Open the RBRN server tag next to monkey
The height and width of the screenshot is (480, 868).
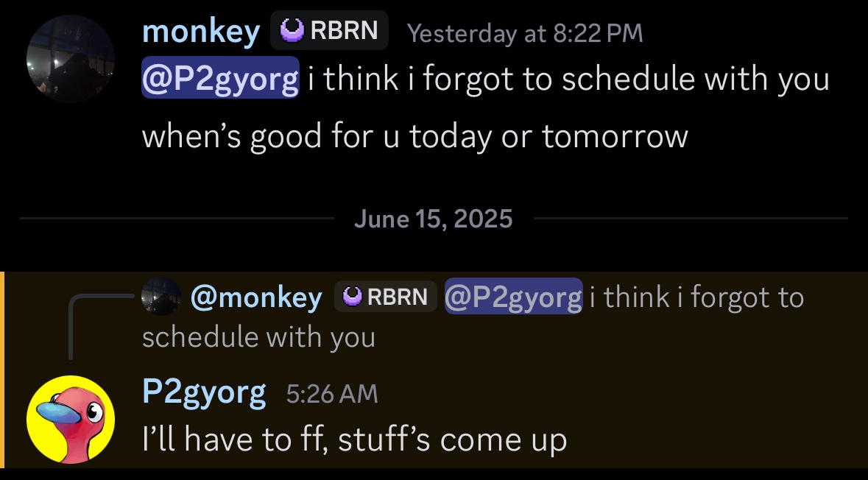point(329,30)
